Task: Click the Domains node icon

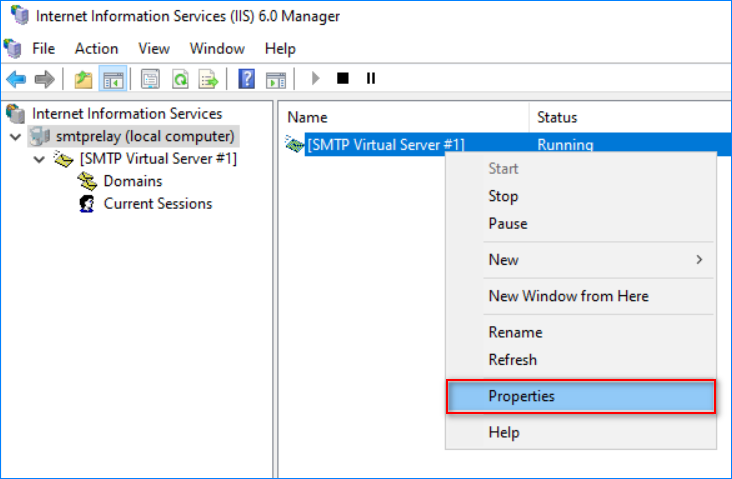Action: coord(87,181)
